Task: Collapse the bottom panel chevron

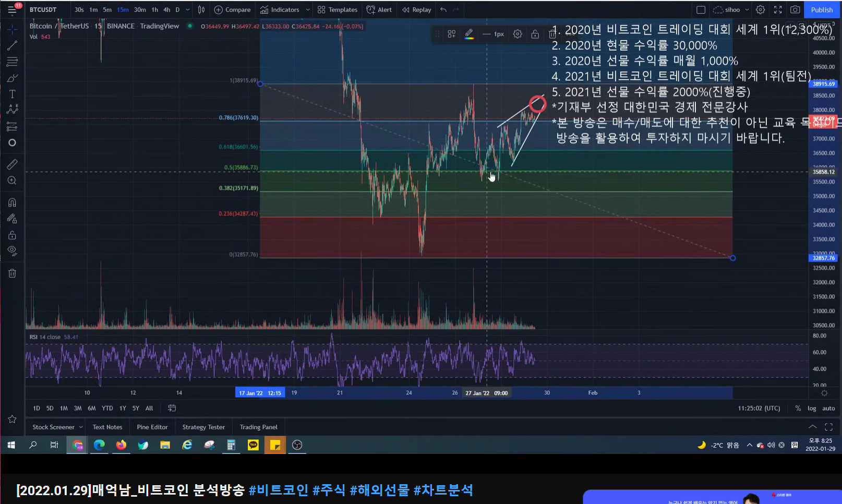Action: point(812,427)
